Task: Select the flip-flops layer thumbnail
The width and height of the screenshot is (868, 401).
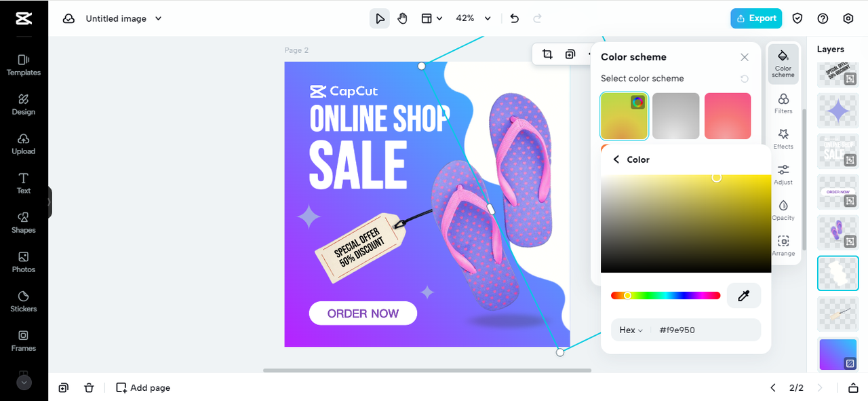Action: pyautogui.click(x=838, y=233)
